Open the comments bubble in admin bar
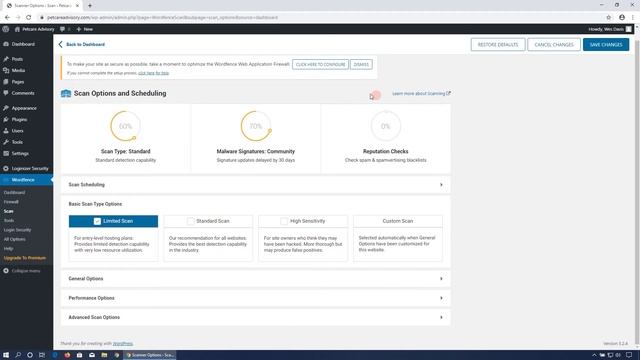Image resolution: width=640 pixels, height=360 pixels. (65, 29)
